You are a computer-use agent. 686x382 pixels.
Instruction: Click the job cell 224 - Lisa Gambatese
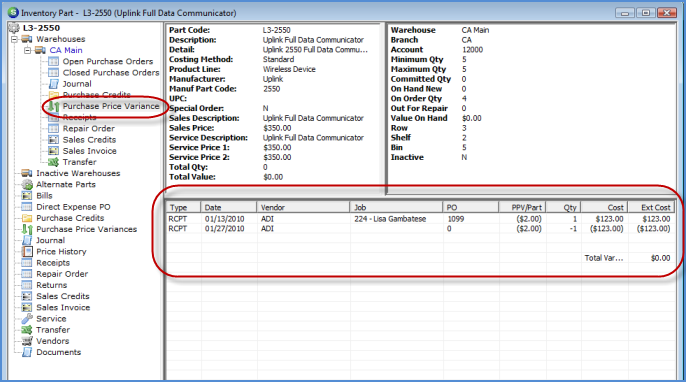tap(390, 219)
